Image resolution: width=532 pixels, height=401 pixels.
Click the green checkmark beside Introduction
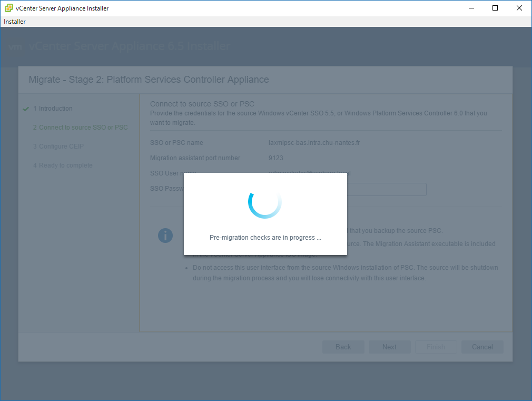25,109
